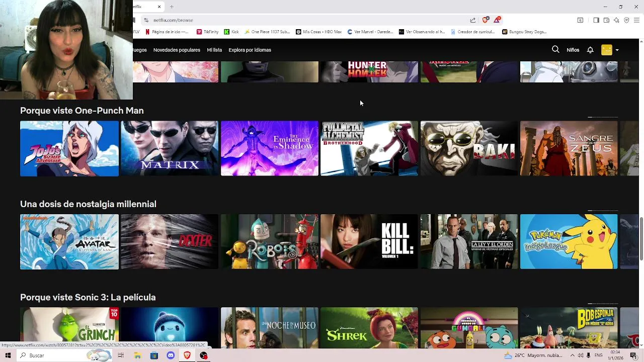Select Hunter x Hunter thumbnail in top row
The image size is (644, 362).
tap(369, 72)
